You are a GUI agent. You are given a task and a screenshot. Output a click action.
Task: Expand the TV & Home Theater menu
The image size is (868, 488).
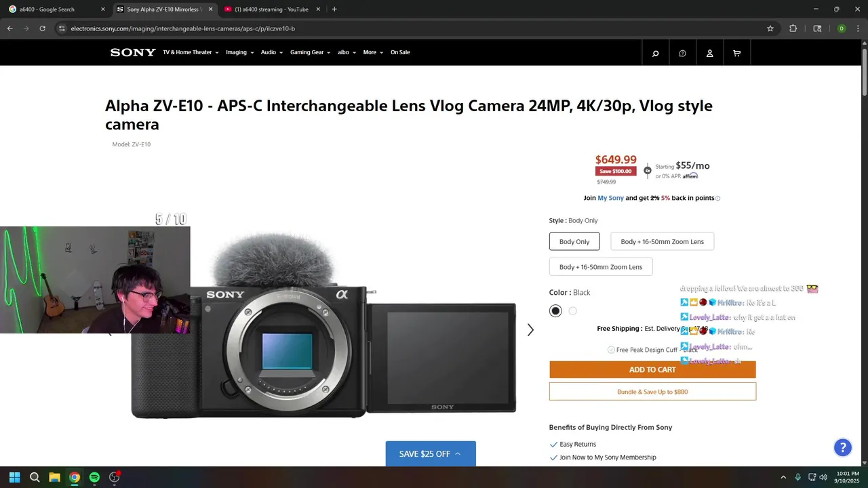coord(191,52)
